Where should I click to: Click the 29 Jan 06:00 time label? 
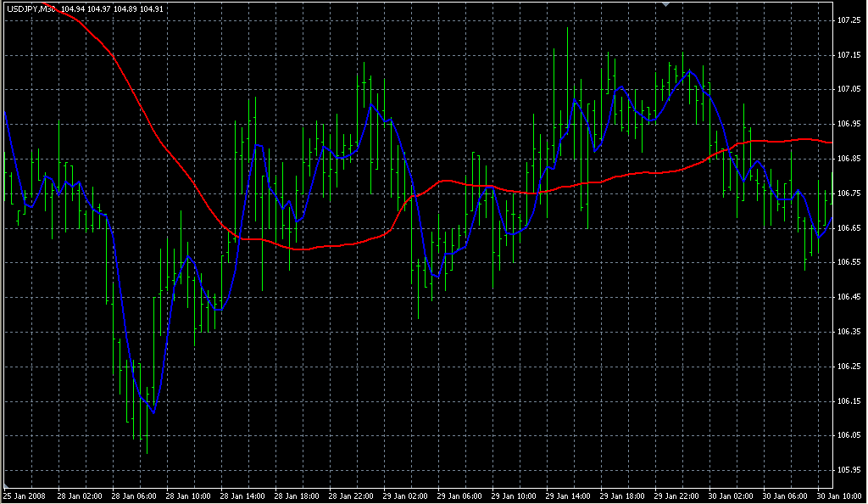[459, 496]
